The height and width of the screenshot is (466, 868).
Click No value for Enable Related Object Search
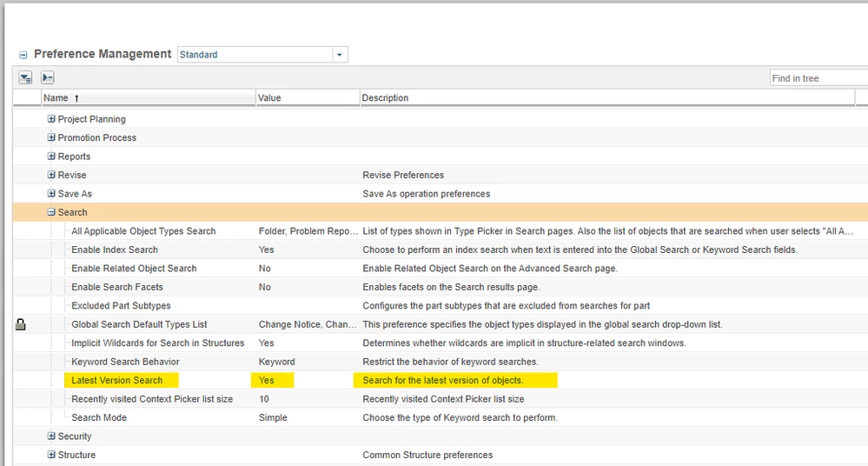click(265, 268)
